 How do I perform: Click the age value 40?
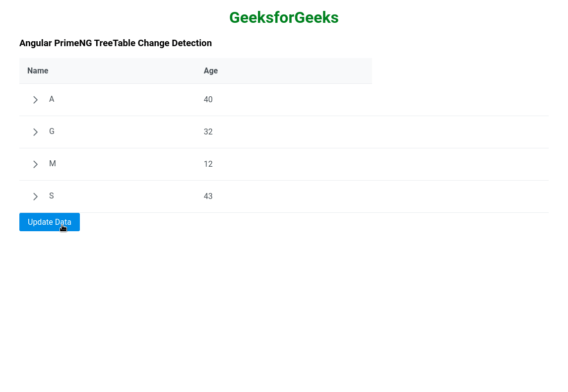(x=208, y=100)
